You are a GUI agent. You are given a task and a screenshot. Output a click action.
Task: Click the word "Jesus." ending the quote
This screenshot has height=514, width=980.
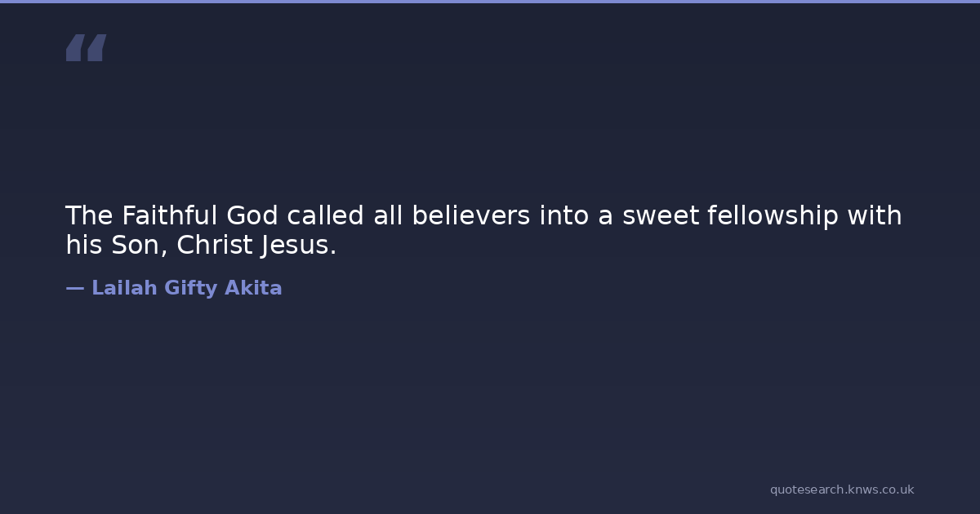coord(299,245)
